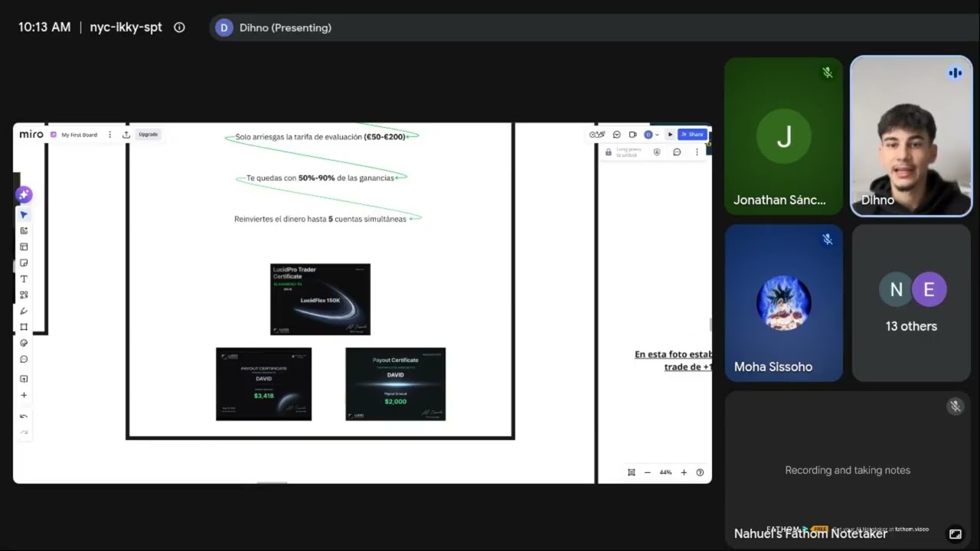Viewport: 980px width, 551px height.
Task: Open context bar more options menu
Action: (x=697, y=152)
